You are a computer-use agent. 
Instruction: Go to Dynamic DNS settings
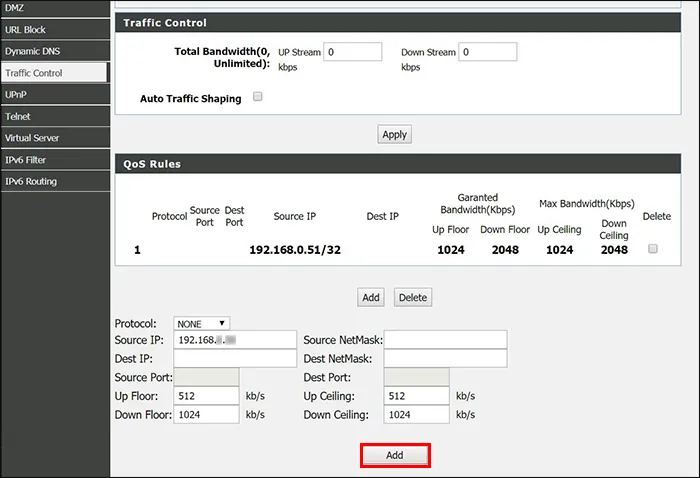55,51
